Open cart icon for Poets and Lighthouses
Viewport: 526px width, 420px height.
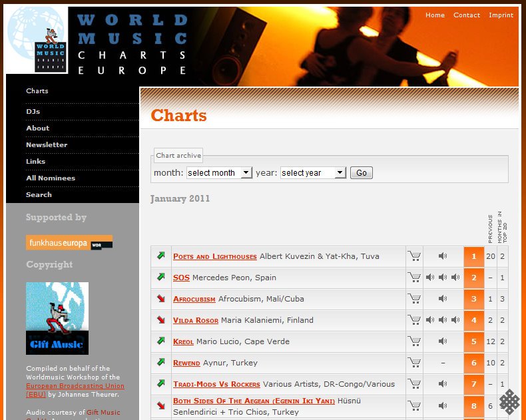pyautogui.click(x=414, y=256)
